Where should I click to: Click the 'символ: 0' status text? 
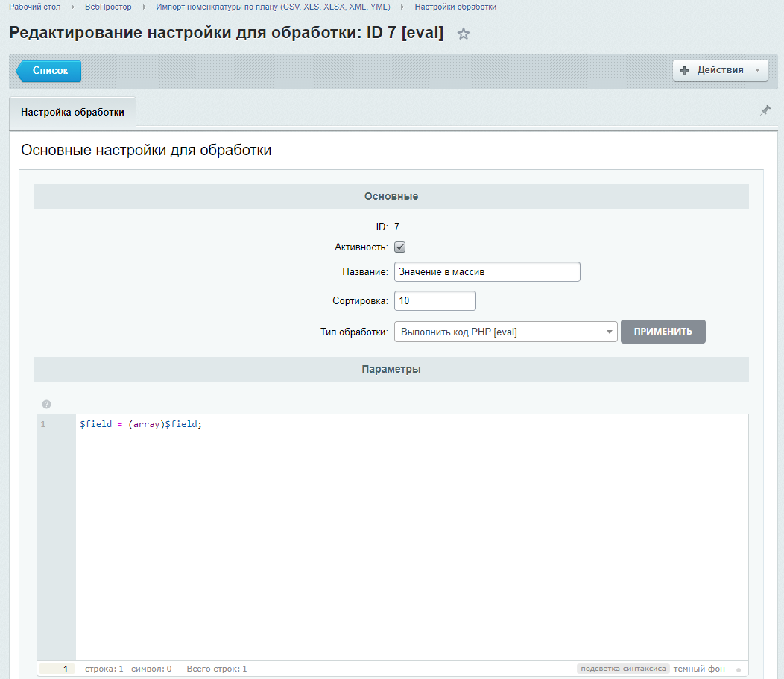point(151,669)
